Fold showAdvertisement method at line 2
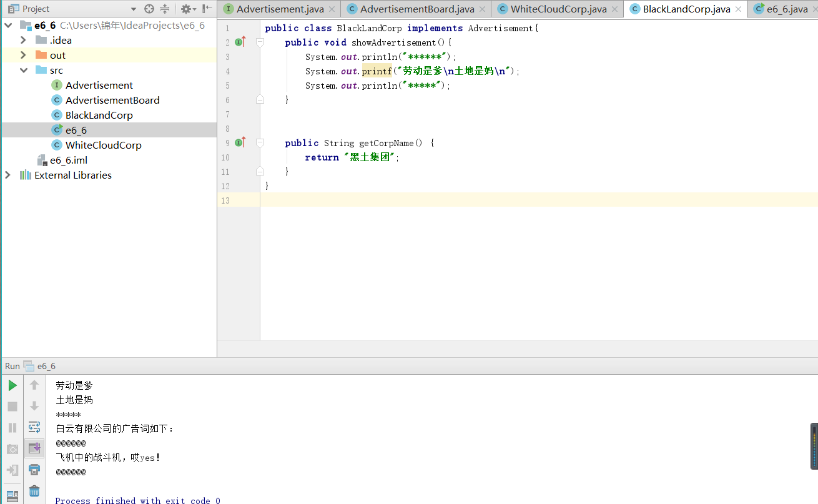The height and width of the screenshot is (504, 818). pyautogui.click(x=260, y=42)
